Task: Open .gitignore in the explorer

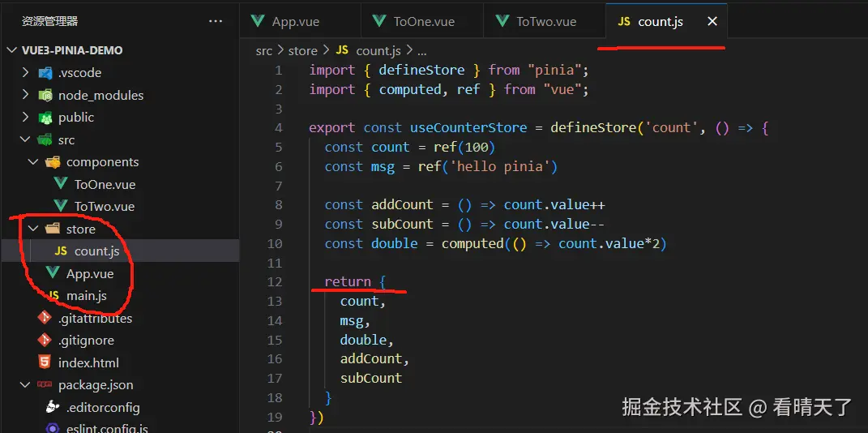Action: pos(86,341)
